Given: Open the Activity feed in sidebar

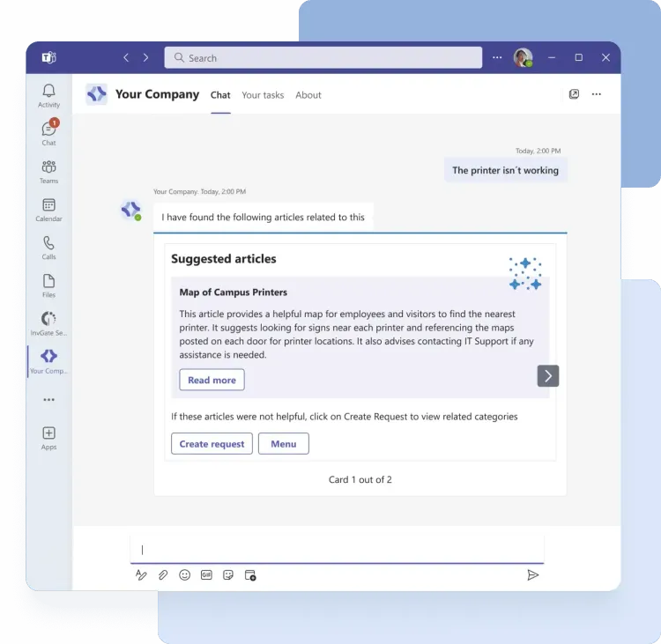Looking at the screenshot, I should tap(48, 95).
